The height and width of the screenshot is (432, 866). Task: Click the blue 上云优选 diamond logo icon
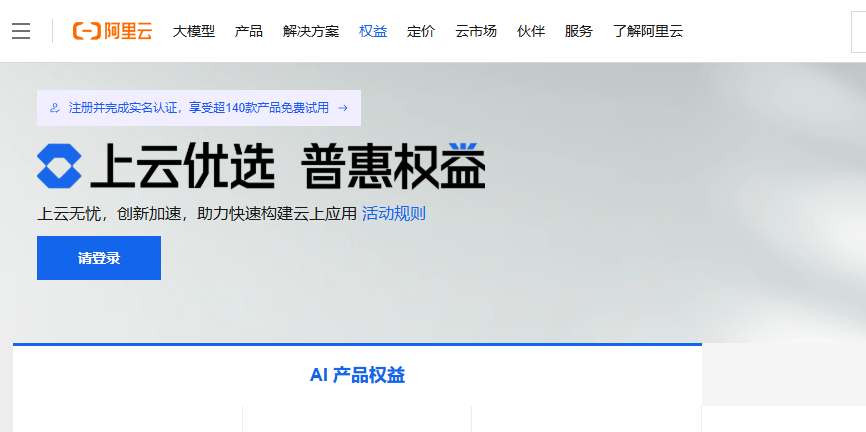tap(59, 166)
